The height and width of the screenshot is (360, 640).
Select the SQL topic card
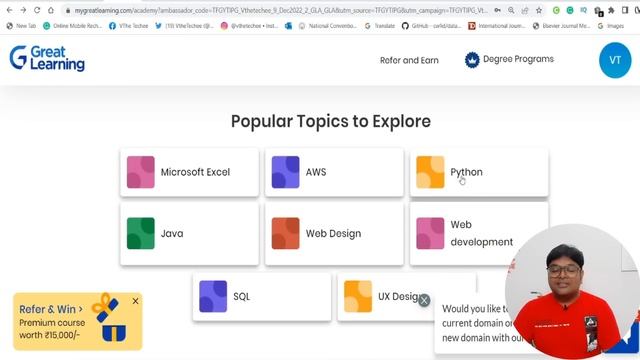pyautogui.click(x=262, y=297)
